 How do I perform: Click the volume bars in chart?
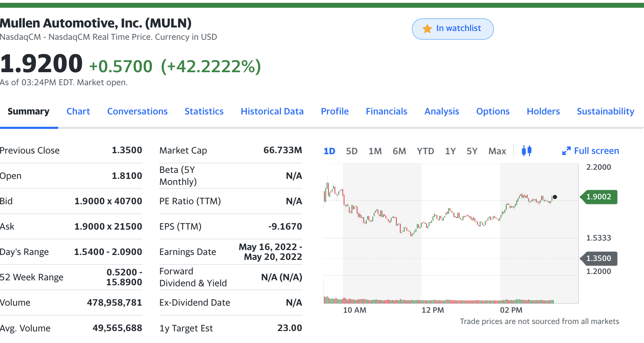pyautogui.click(x=439, y=300)
